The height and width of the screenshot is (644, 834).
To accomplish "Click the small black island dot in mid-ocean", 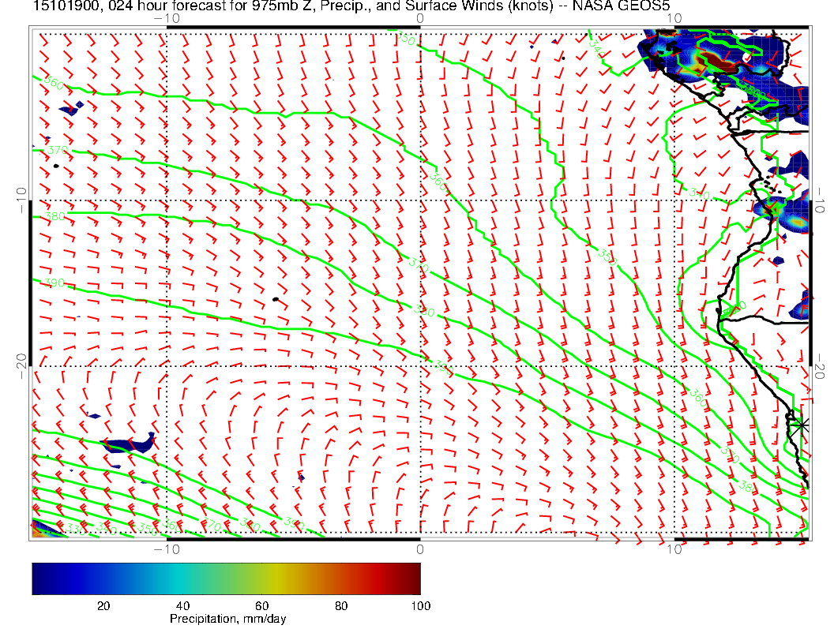I will (x=275, y=299).
